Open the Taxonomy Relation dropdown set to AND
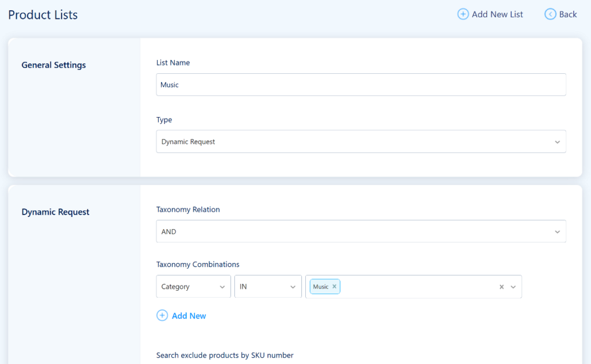Viewport: 591px width, 364px height. pos(361,231)
